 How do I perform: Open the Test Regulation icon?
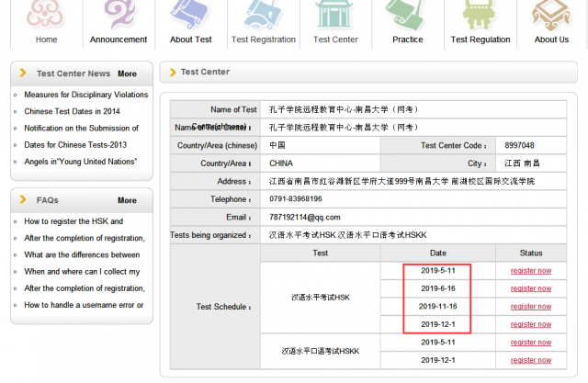480,16
